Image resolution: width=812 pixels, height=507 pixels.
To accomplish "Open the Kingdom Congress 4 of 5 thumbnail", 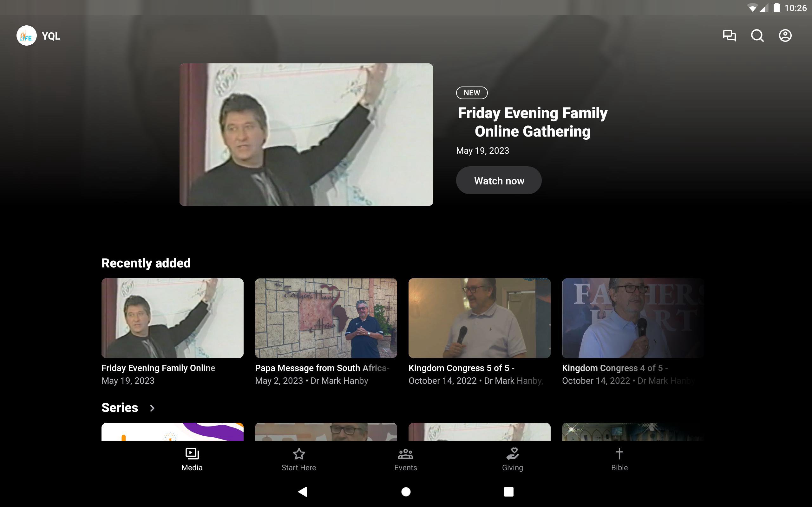I will pos(632,318).
